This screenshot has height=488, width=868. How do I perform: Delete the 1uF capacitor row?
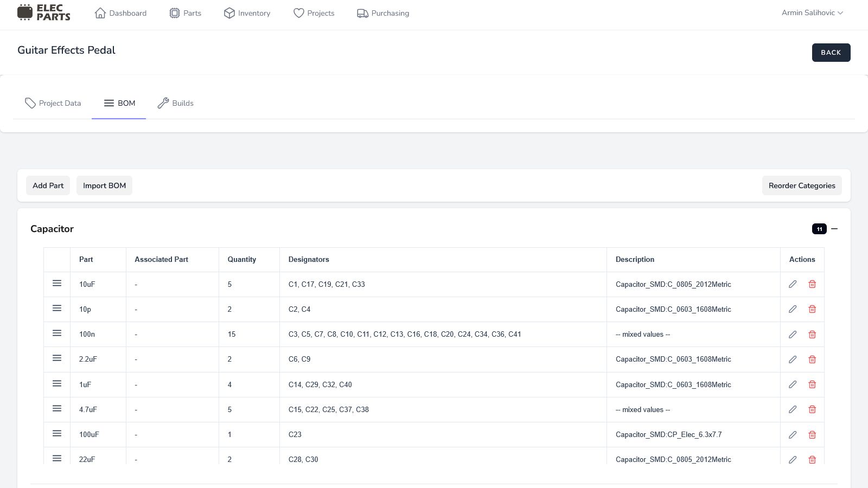pyautogui.click(x=812, y=384)
